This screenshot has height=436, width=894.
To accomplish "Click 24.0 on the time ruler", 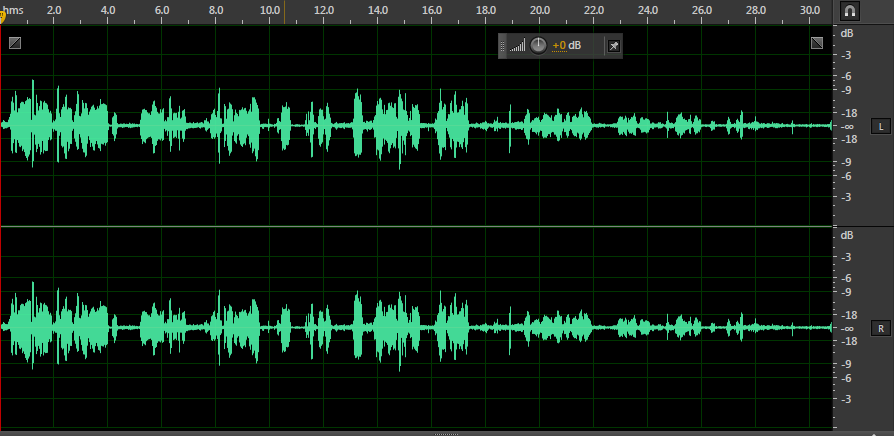I will [648, 10].
